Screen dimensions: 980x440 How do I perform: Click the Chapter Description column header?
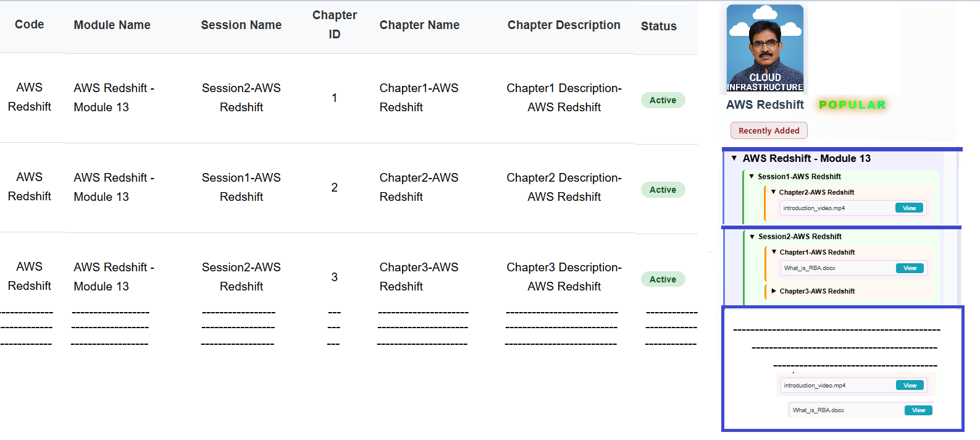tap(564, 25)
